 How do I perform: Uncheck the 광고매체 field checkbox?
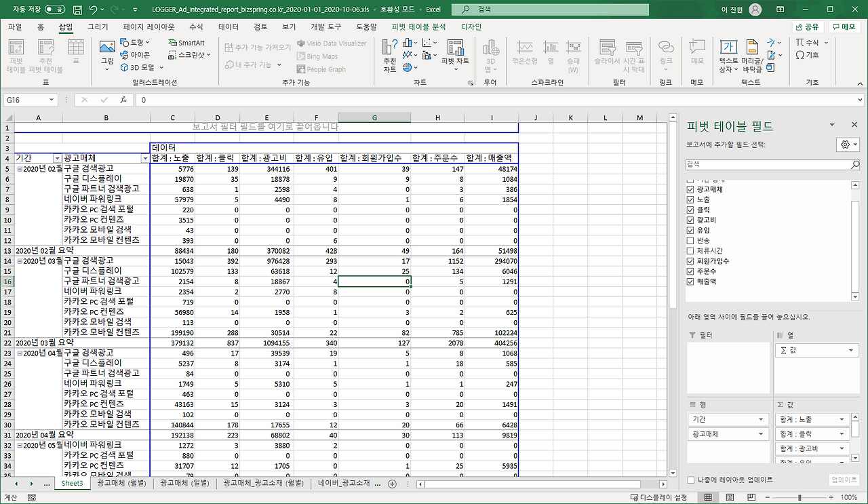[690, 190]
